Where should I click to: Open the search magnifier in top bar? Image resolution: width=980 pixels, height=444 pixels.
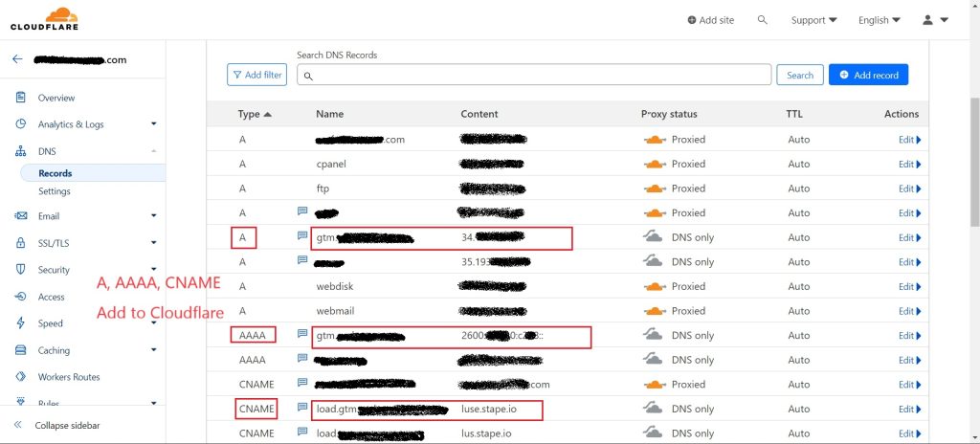coord(762,20)
